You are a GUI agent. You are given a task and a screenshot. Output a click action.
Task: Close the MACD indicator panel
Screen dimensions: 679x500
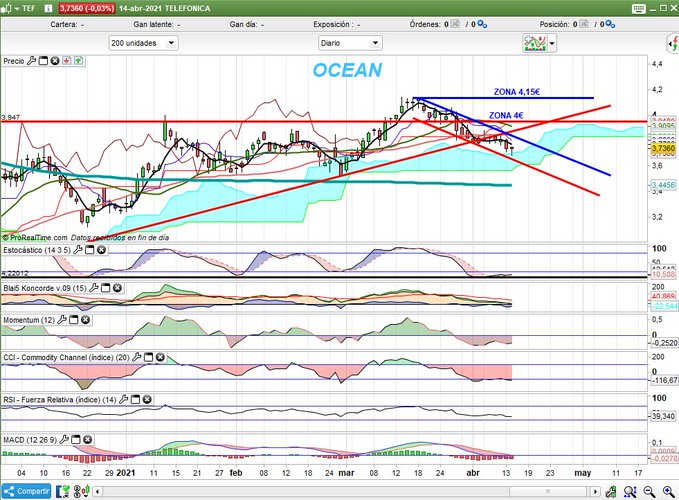[x=87, y=439]
